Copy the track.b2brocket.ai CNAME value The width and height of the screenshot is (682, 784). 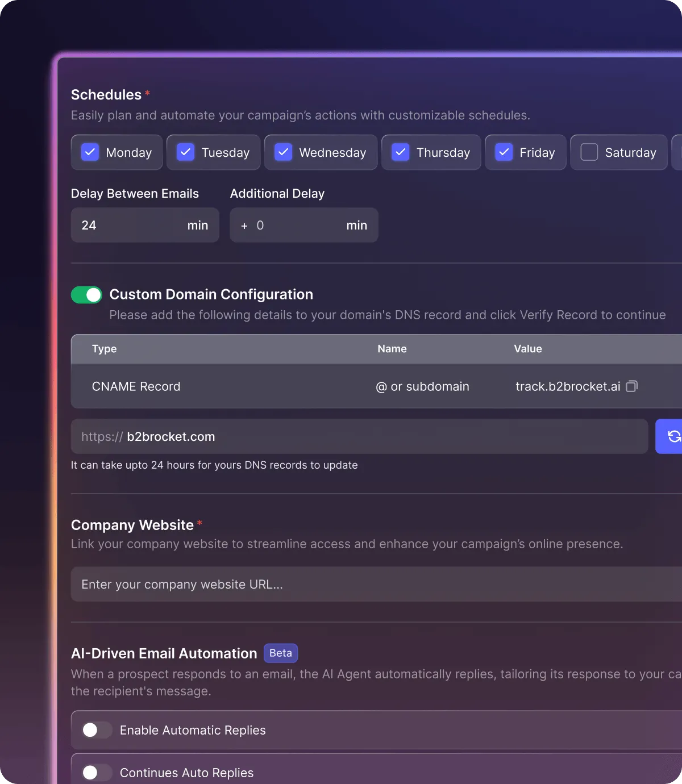tap(631, 386)
